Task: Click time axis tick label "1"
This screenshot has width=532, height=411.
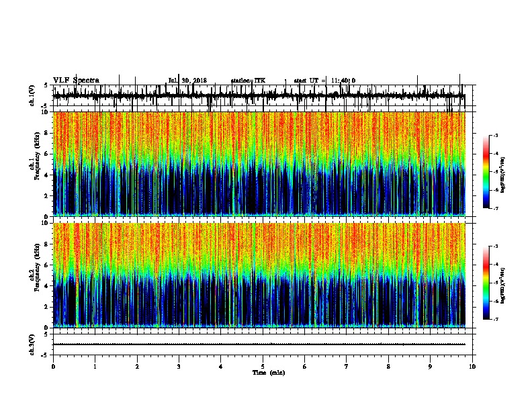Action: 95,367
